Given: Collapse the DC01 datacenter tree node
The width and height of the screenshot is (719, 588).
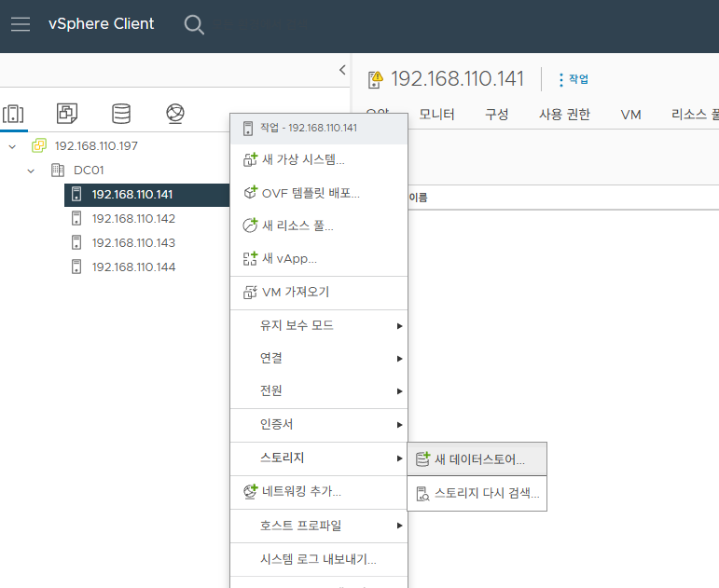Looking at the screenshot, I should (31, 171).
